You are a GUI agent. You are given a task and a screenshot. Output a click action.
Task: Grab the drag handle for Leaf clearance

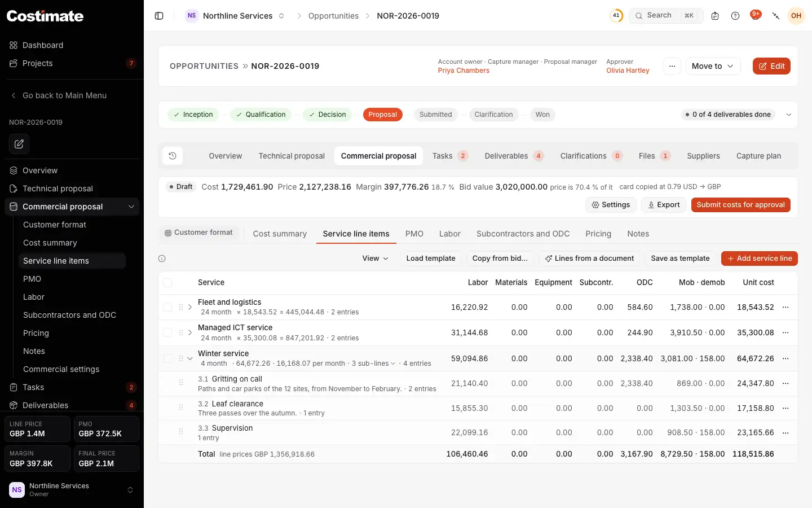(181, 407)
